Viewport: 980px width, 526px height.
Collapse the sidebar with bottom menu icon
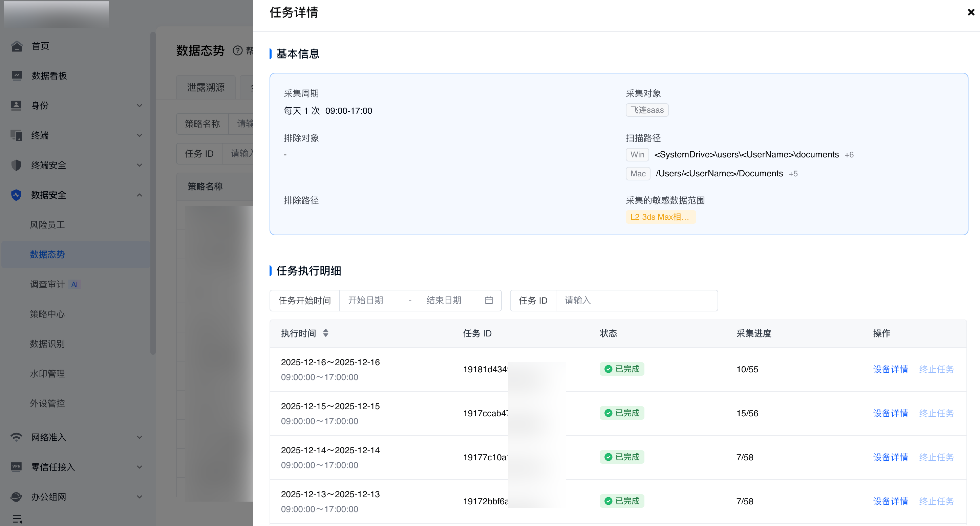[x=17, y=519]
